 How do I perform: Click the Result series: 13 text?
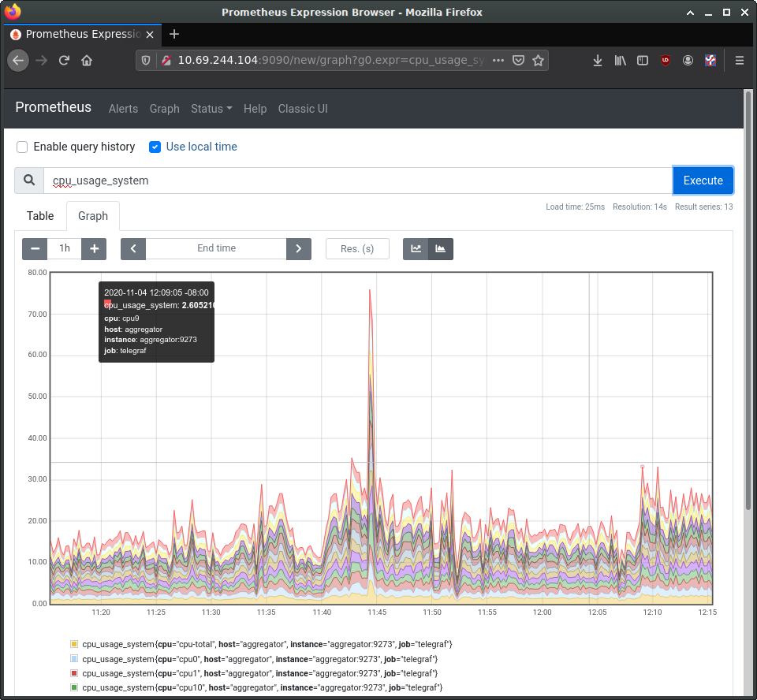[x=703, y=207]
